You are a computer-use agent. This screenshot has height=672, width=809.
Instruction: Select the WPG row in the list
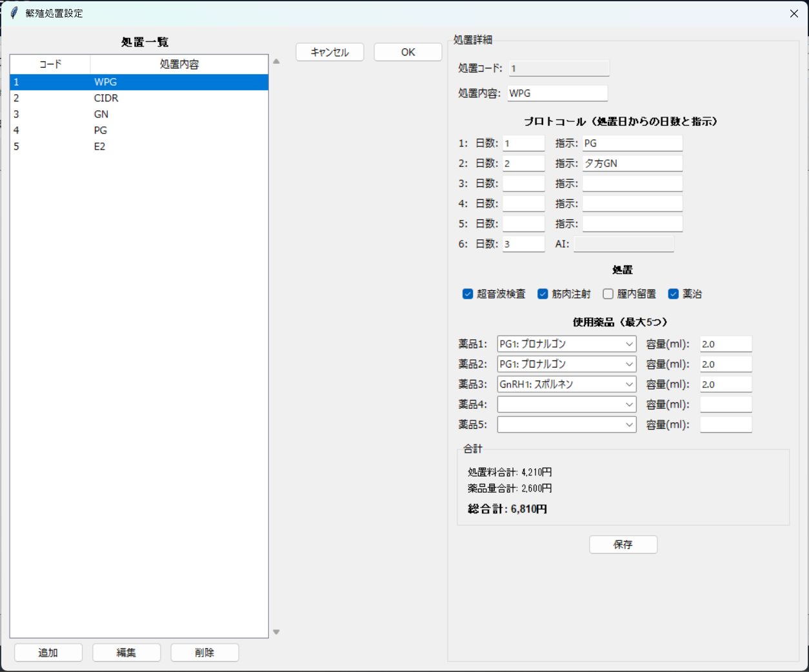[139, 82]
